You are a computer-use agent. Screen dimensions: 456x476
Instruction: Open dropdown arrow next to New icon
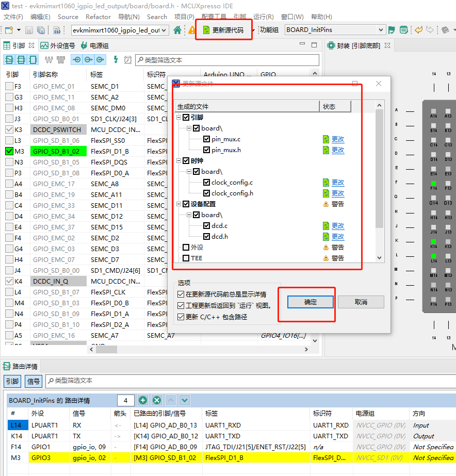pyautogui.click(x=19, y=30)
